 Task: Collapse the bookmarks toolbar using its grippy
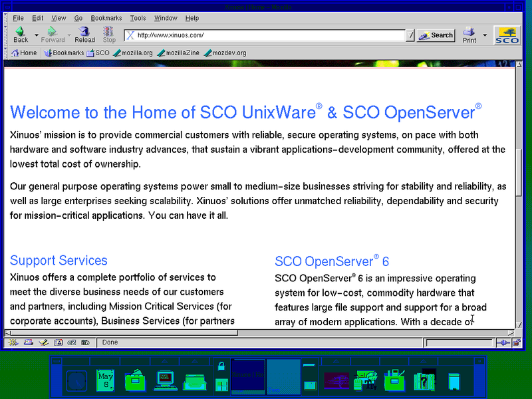5,53
